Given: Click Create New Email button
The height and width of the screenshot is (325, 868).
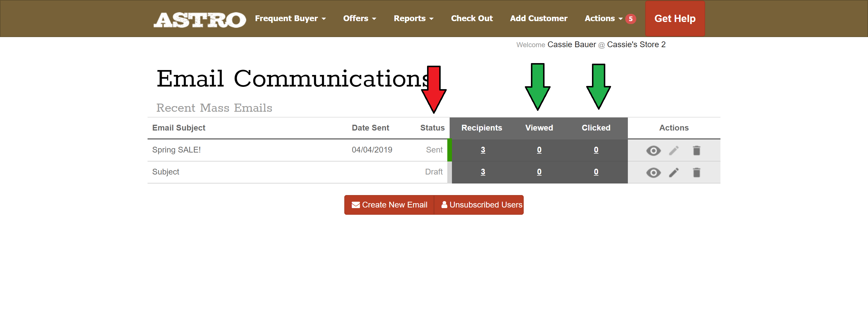Looking at the screenshot, I should [x=389, y=205].
